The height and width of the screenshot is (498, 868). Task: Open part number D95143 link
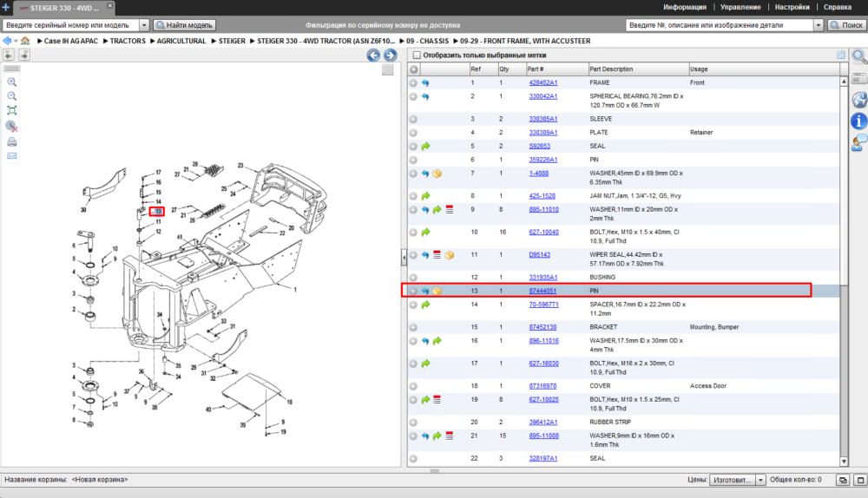(540, 255)
